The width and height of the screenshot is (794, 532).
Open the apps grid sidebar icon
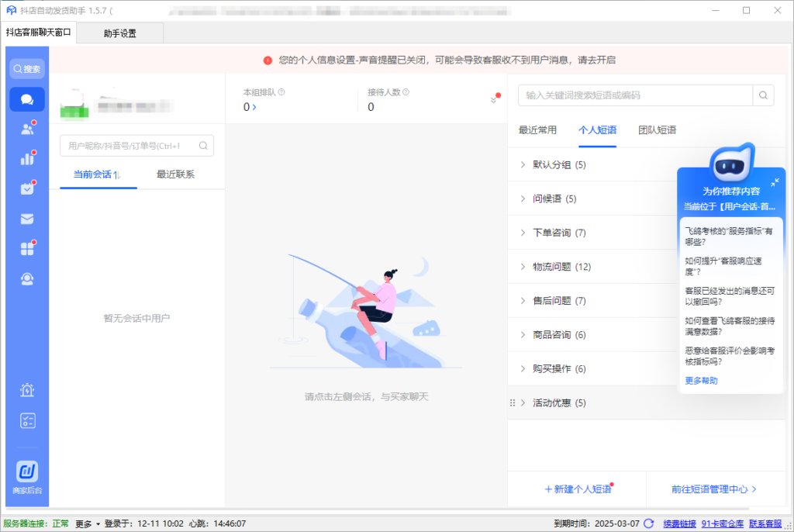click(27, 249)
